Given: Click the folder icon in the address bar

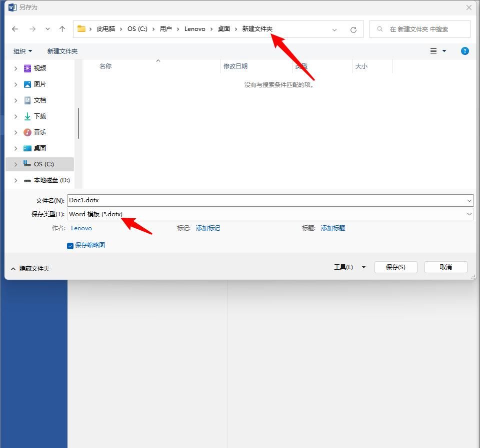Looking at the screenshot, I should coord(81,28).
